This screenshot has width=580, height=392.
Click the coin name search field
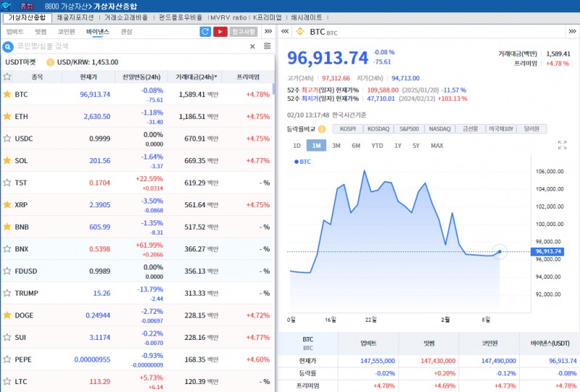[131, 46]
